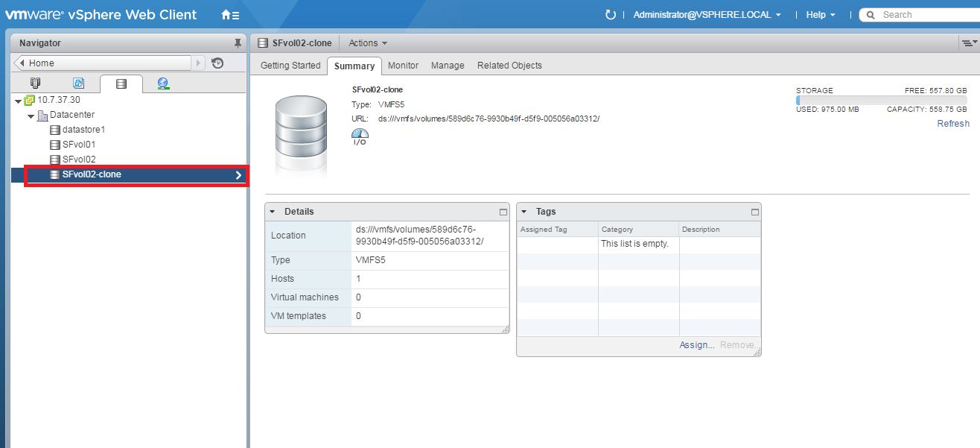Open the panel options menu at right
The width and height of the screenshot is (980, 448).
(969, 43)
